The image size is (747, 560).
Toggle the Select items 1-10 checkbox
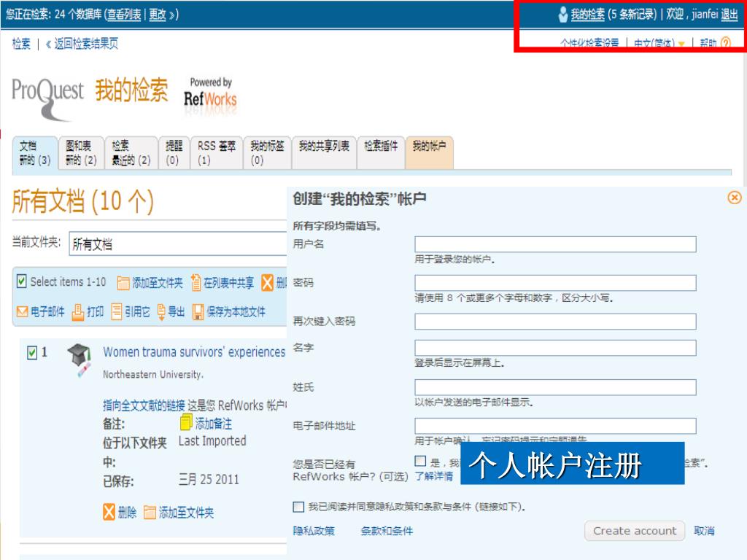[21, 281]
